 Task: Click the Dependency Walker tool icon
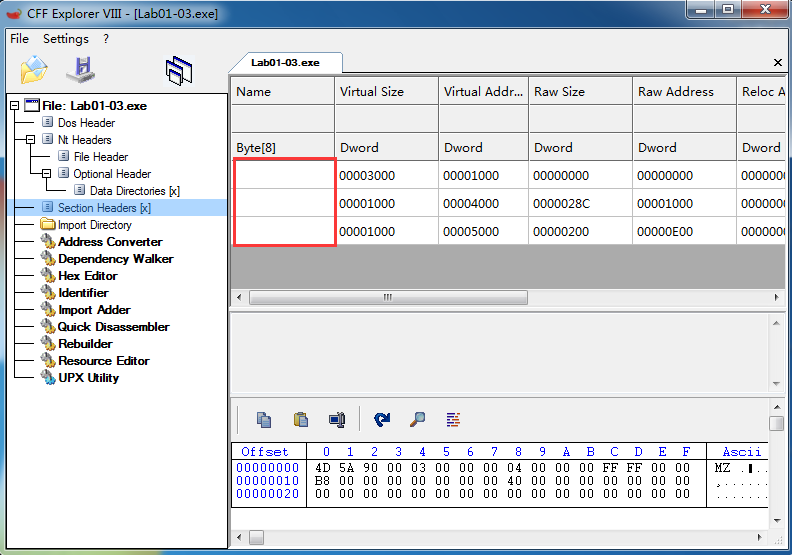pyautogui.click(x=48, y=259)
